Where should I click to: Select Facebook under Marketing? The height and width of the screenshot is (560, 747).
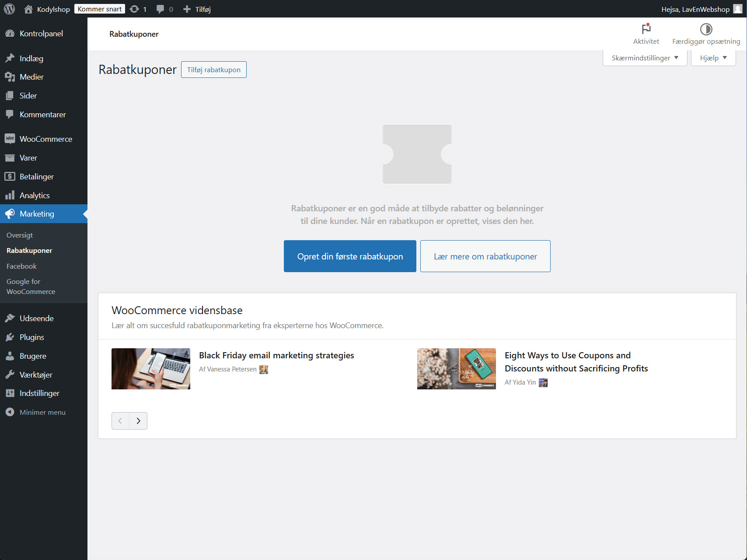[21, 266]
